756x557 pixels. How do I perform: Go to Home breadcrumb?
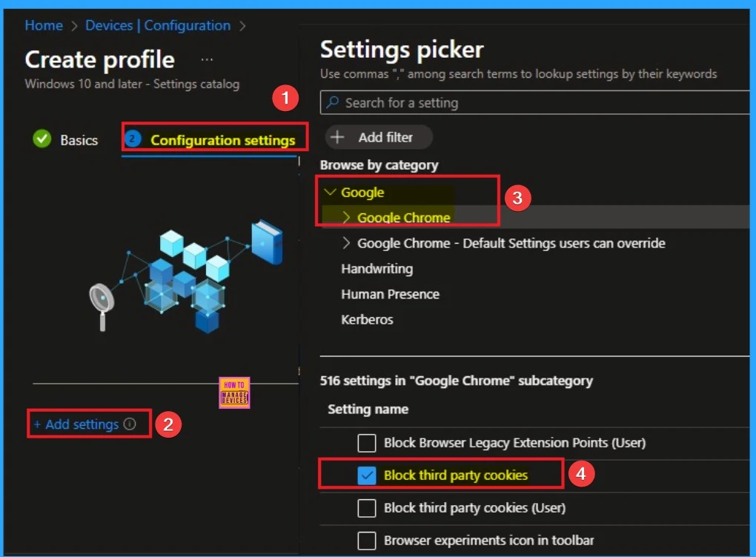click(44, 25)
